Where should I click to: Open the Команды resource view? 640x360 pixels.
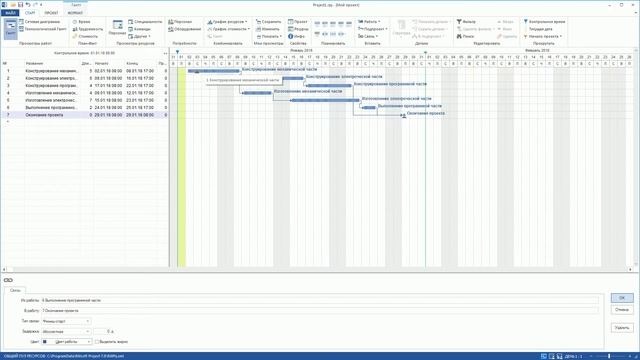pos(139,29)
